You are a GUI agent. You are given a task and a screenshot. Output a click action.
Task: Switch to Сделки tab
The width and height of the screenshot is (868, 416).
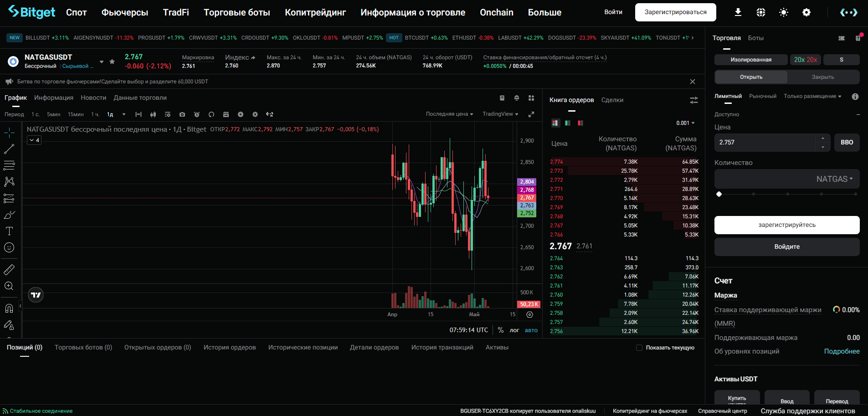click(612, 100)
